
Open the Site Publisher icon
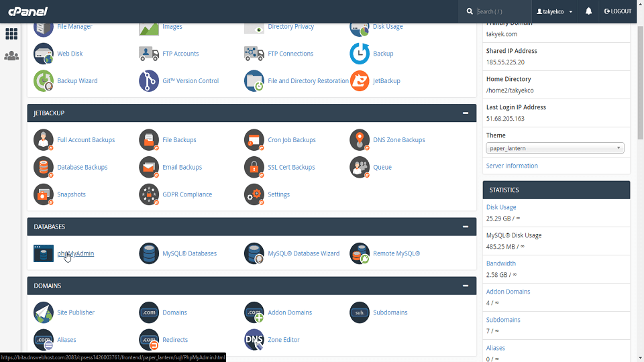click(44, 312)
